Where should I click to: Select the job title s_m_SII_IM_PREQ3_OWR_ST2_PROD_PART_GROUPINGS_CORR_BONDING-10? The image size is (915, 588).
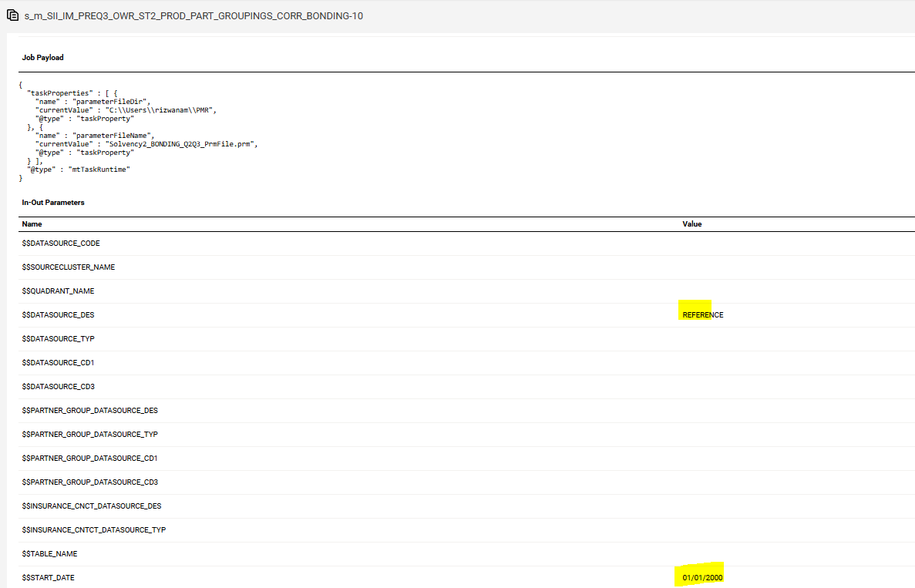click(x=193, y=15)
